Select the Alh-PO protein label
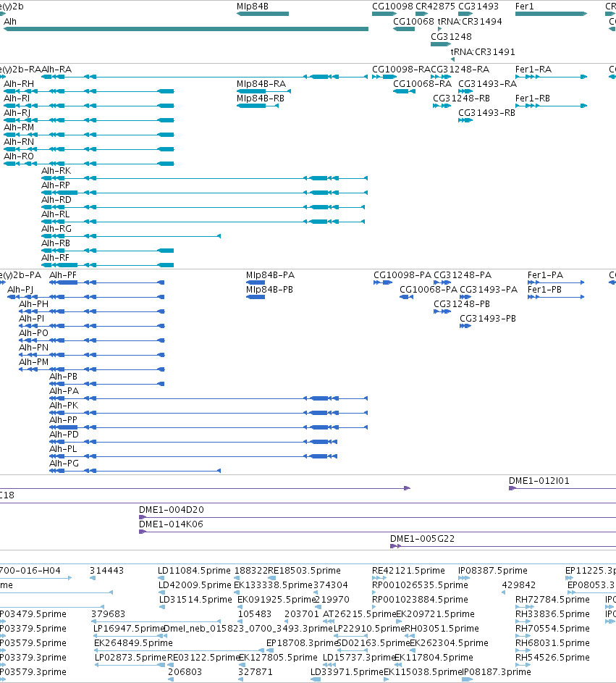Screen dimensions: 616x683 click(x=33, y=332)
